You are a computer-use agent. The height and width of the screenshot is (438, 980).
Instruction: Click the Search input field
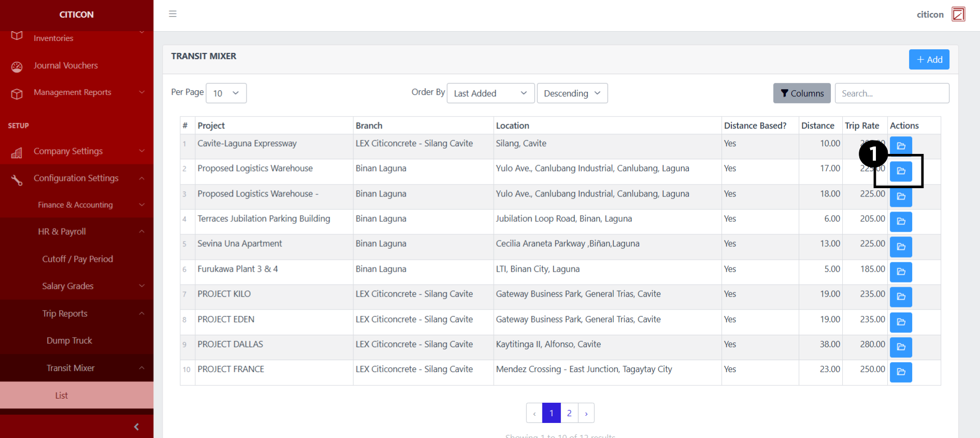pos(891,93)
